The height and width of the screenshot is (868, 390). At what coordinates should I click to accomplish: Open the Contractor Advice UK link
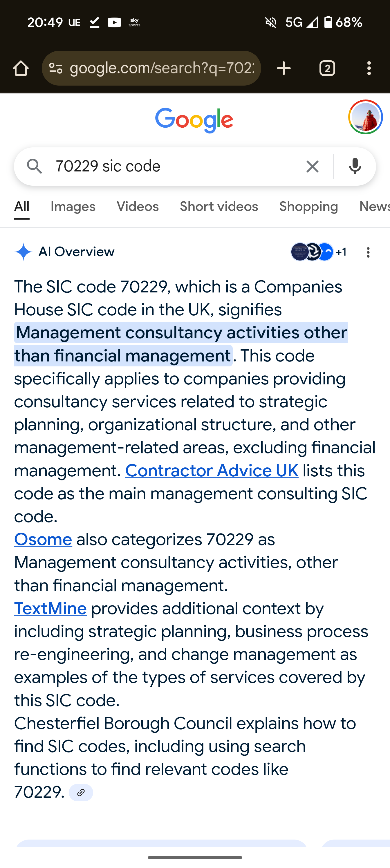212,471
